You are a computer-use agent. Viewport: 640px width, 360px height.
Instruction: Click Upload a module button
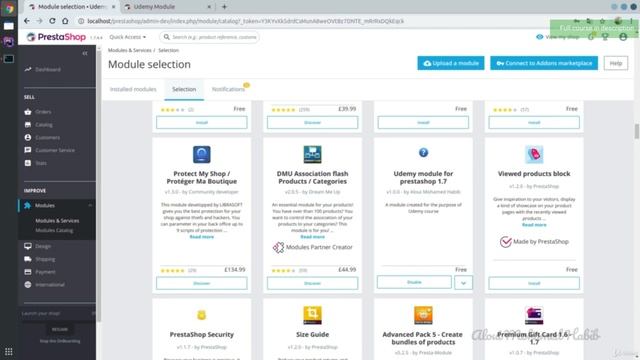pos(451,63)
